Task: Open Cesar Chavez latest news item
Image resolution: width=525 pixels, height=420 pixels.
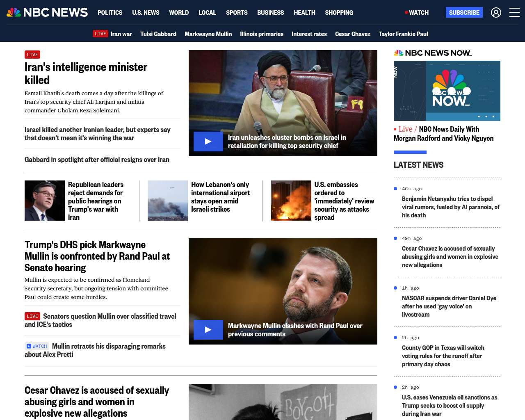Action: coord(450,257)
